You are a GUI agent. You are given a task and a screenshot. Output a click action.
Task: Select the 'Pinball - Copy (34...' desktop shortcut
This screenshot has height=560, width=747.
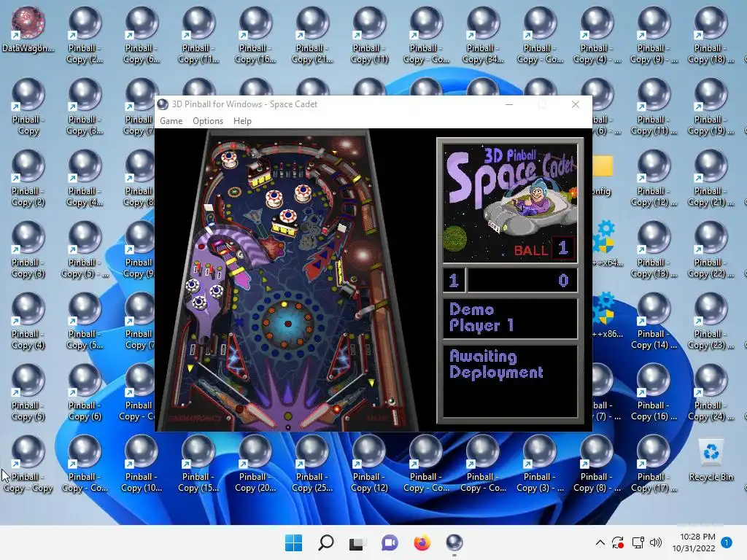click(483, 35)
